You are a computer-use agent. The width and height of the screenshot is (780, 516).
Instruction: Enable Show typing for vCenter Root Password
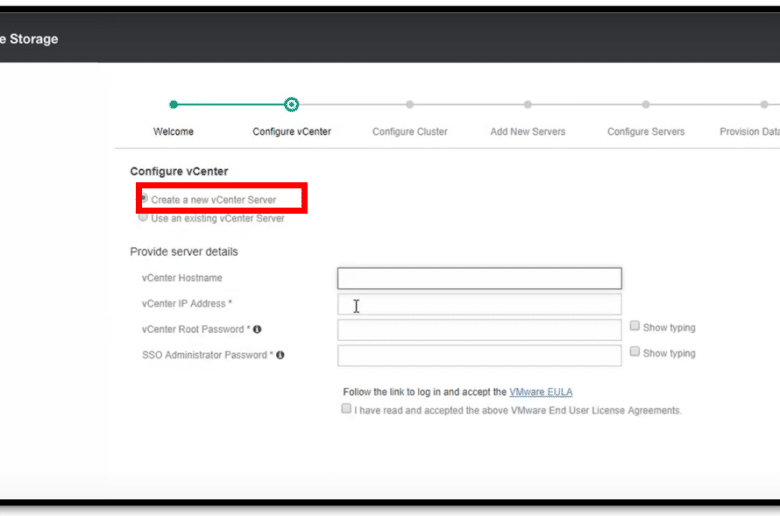634,326
